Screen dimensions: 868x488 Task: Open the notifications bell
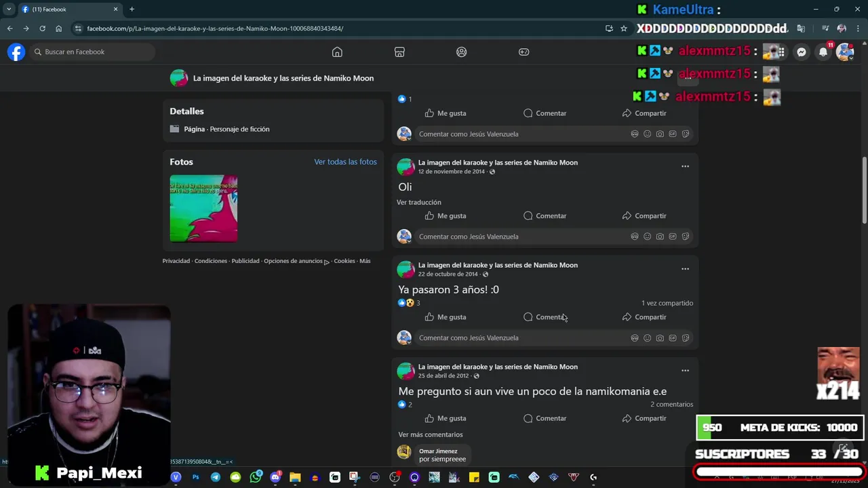click(823, 52)
